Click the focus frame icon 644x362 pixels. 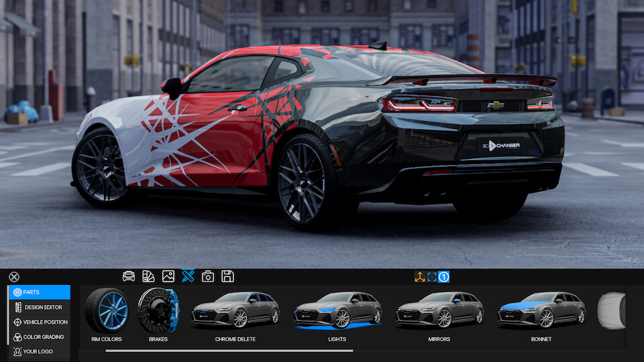click(431, 276)
